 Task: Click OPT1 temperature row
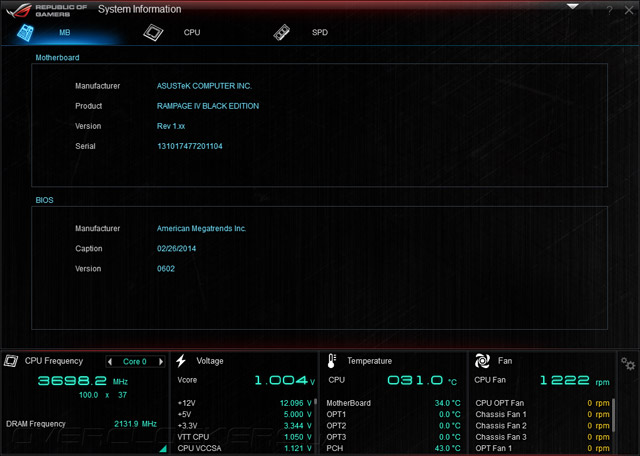pos(393,414)
